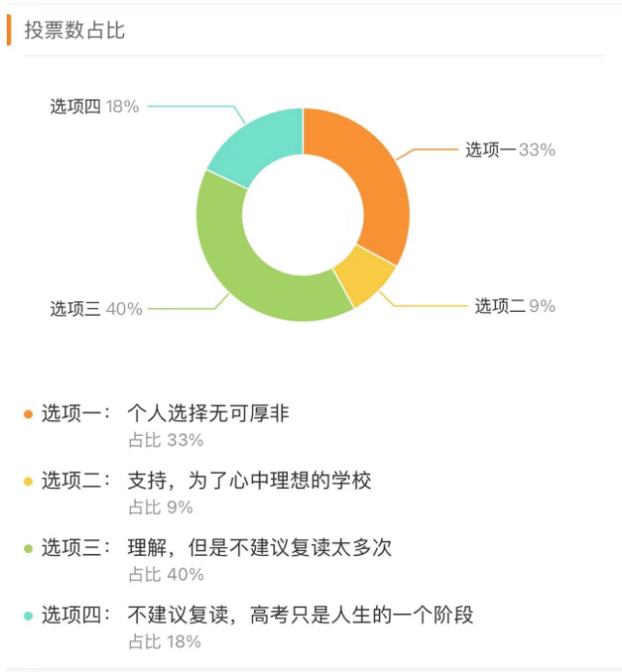Click the 选项一 33% chart label
622x672 pixels.
pos(510,150)
